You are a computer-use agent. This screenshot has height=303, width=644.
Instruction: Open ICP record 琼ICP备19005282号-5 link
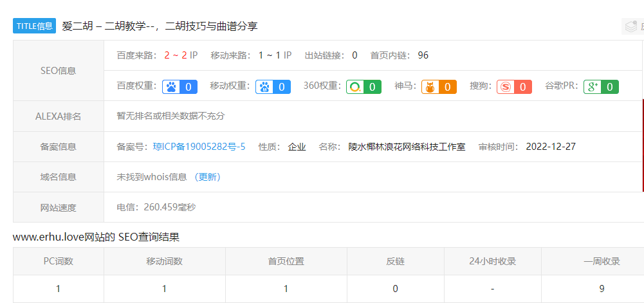click(199, 147)
